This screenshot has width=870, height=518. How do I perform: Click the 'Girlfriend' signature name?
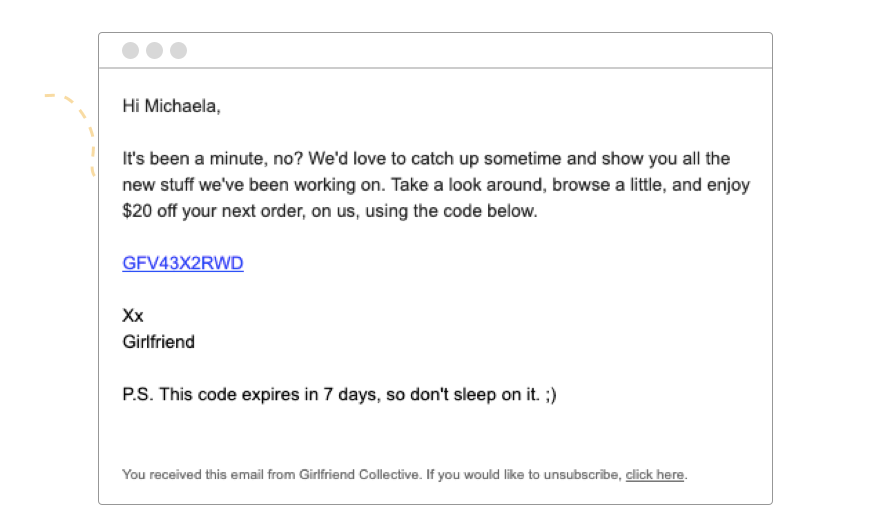158,342
